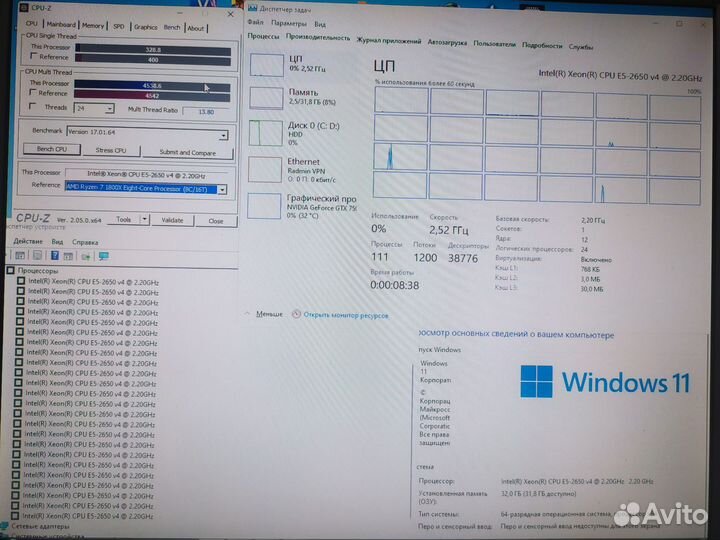Open the Reference processor dropdown (AMD Ryzen 7 1800X)

pyautogui.click(x=222, y=189)
